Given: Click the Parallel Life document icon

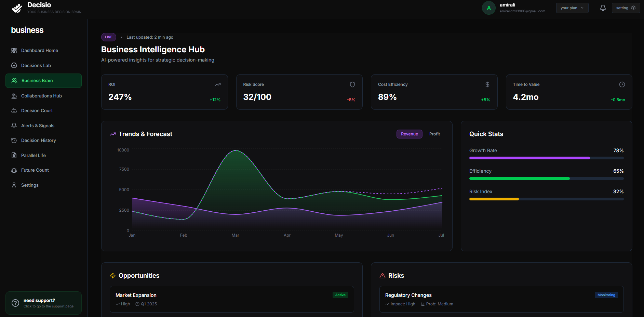Looking at the screenshot, I should [x=14, y=155].
